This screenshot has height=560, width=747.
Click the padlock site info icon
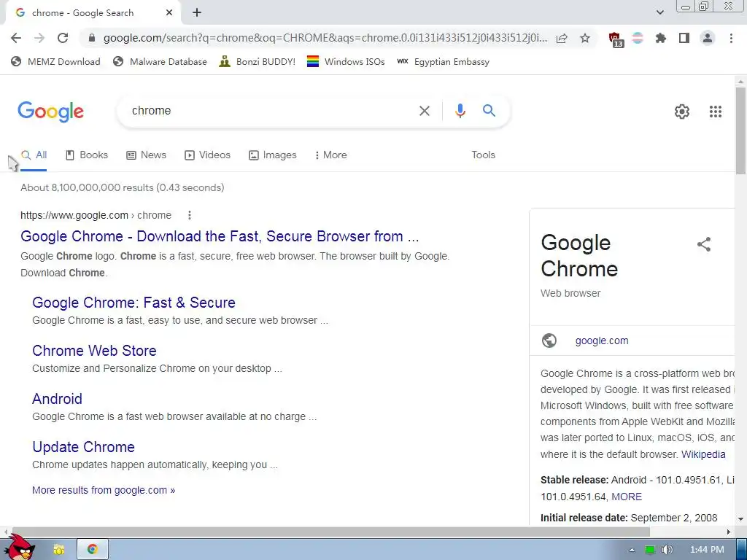coord(92,38)
